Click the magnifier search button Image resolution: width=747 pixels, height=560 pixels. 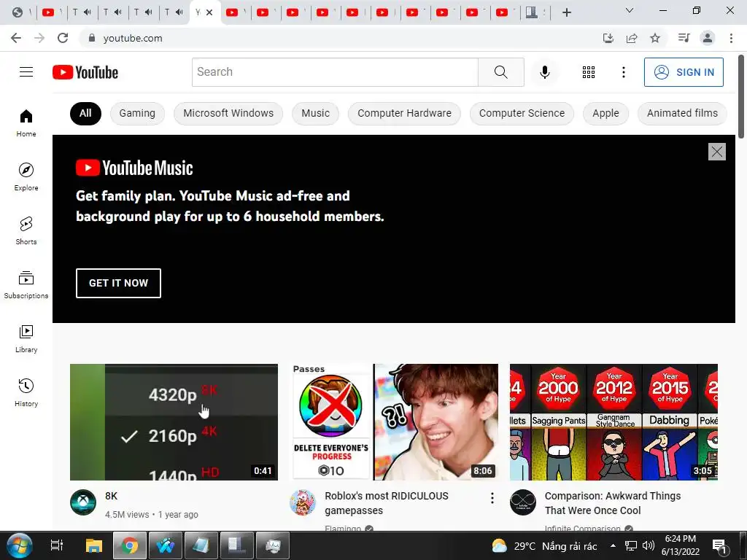[x=500, y=72]
